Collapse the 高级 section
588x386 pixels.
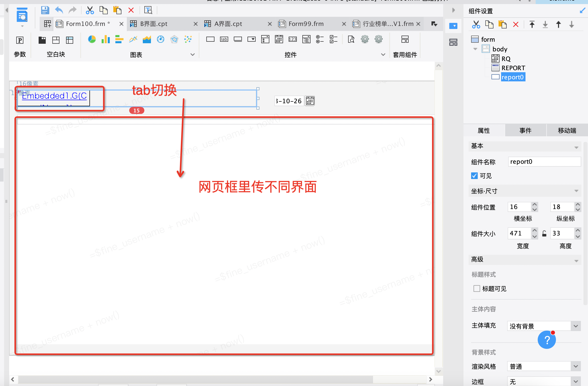pyautogui.click(x=576, y=261)
